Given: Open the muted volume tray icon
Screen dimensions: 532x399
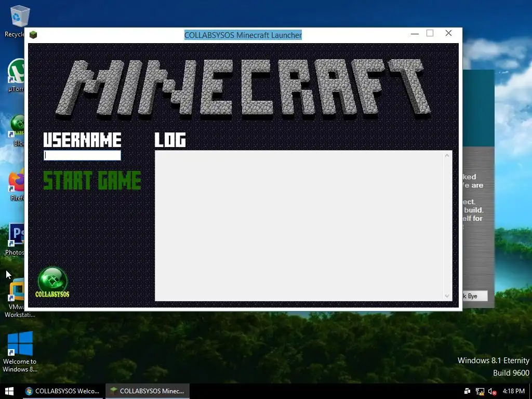Looking at the screenshot, I should coord(492,392).
